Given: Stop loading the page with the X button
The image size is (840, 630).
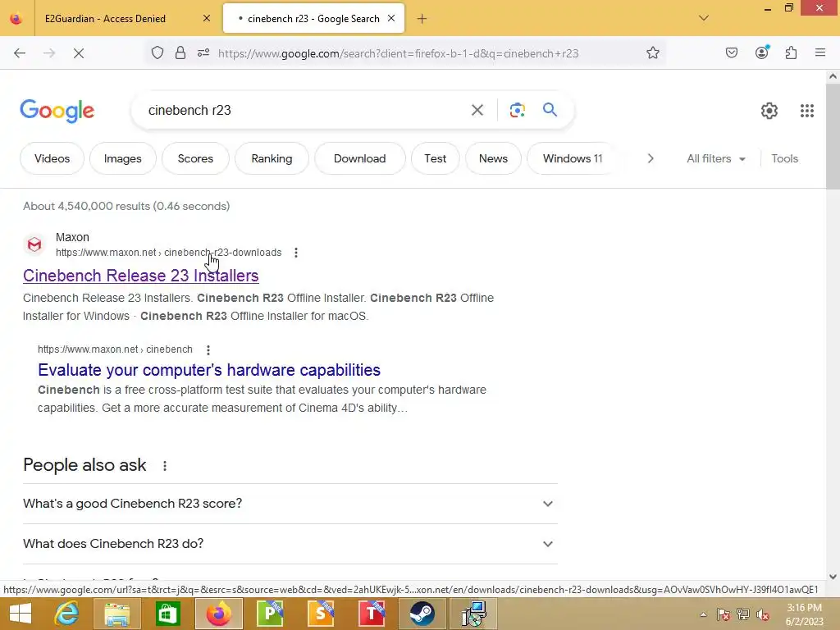Looking at the screenshot, I should (78, 53).
